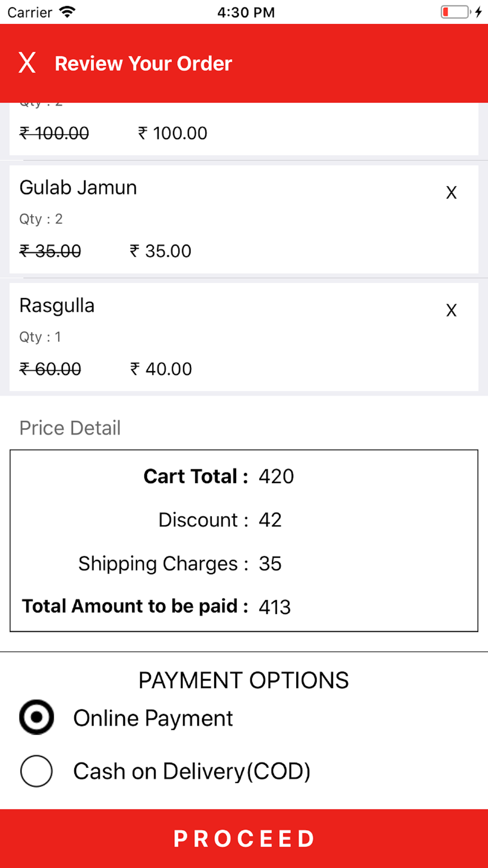Tap the Online Payment label
Viewport: 488px width, 868px height.
[x=153, y=718]
